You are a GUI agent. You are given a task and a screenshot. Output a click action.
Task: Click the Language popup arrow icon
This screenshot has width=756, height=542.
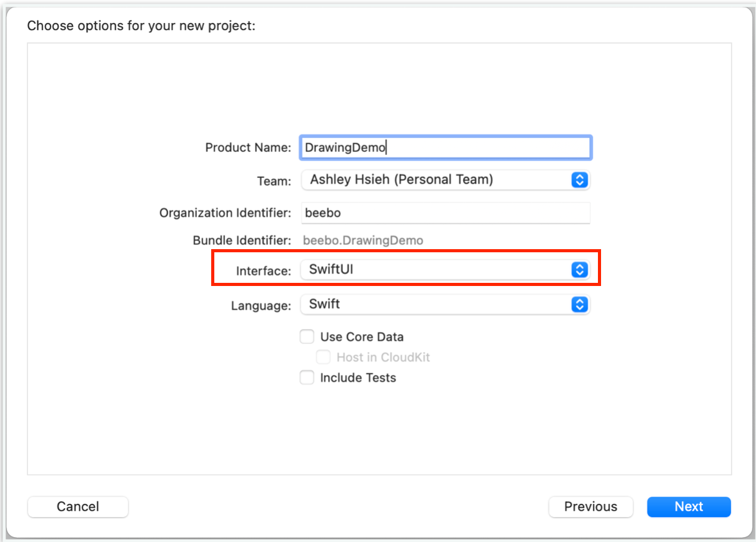click(x=580, y=304)
